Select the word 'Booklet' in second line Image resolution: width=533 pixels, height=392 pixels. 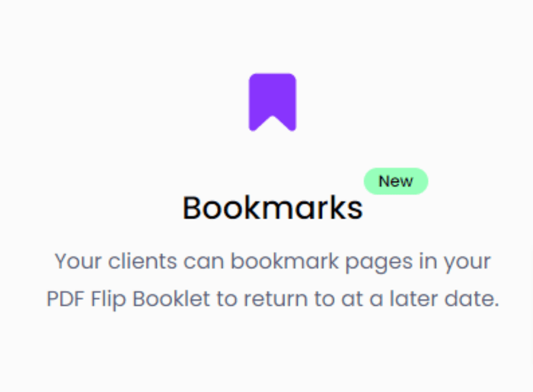(171, 298)
